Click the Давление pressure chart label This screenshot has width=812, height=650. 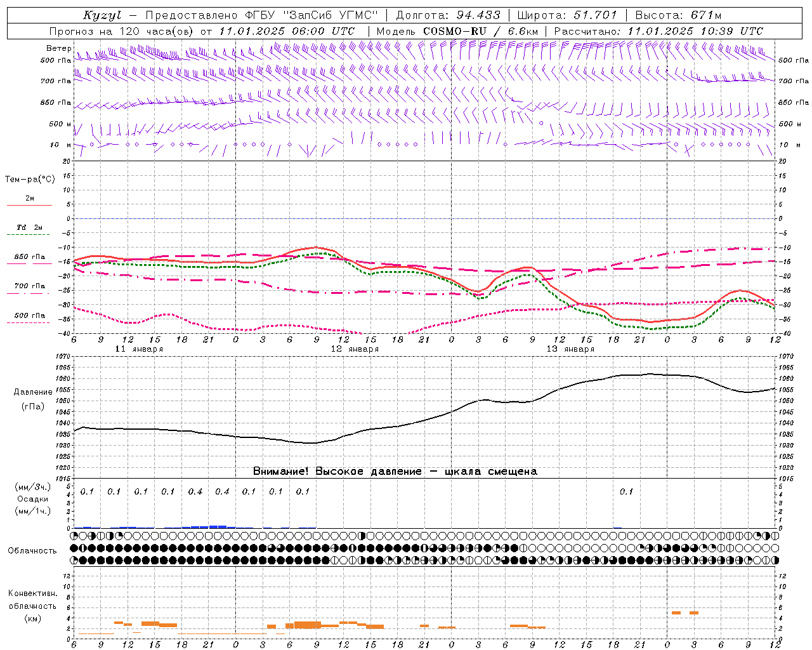tap(33, 392)
